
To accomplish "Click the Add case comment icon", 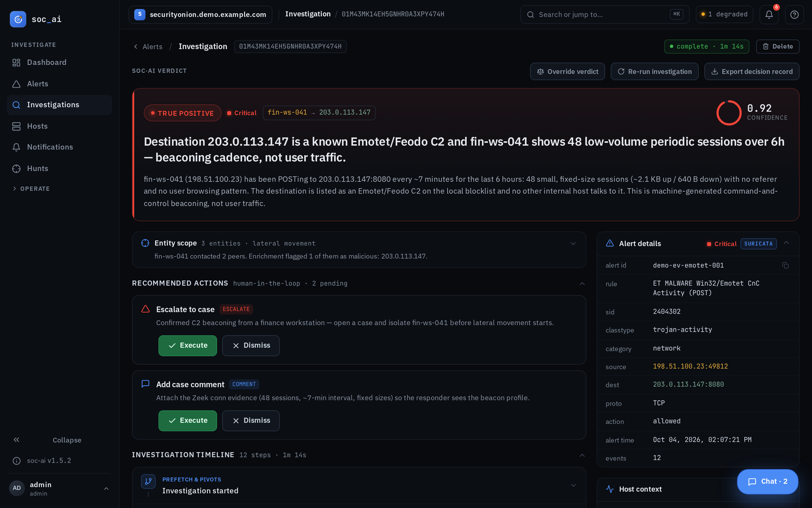I will 145,384.
